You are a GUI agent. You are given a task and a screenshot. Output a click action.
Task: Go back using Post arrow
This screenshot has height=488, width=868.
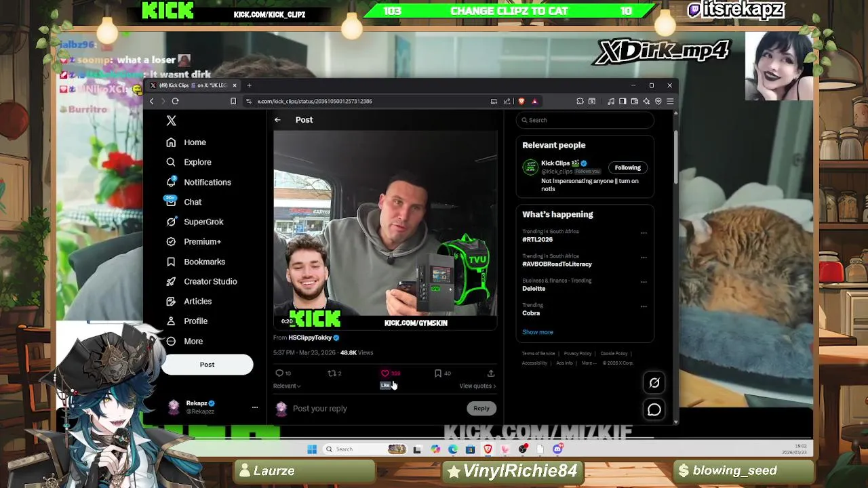(277, 120)
